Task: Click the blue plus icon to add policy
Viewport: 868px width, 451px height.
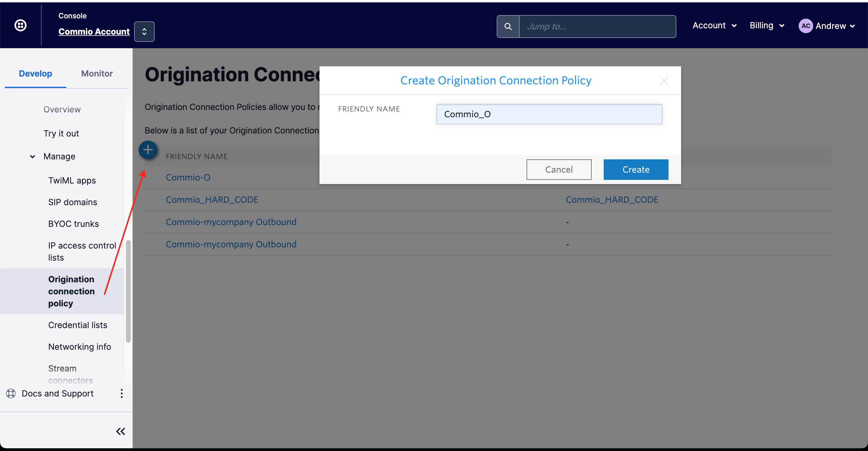Action: coord(148,150)
